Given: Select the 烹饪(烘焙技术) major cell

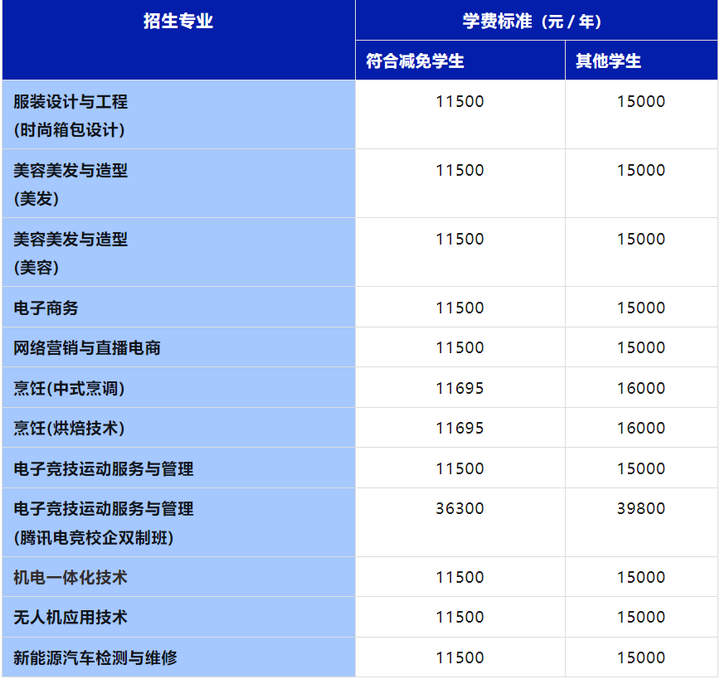Looking at the screenshot, I should (70, 428).
